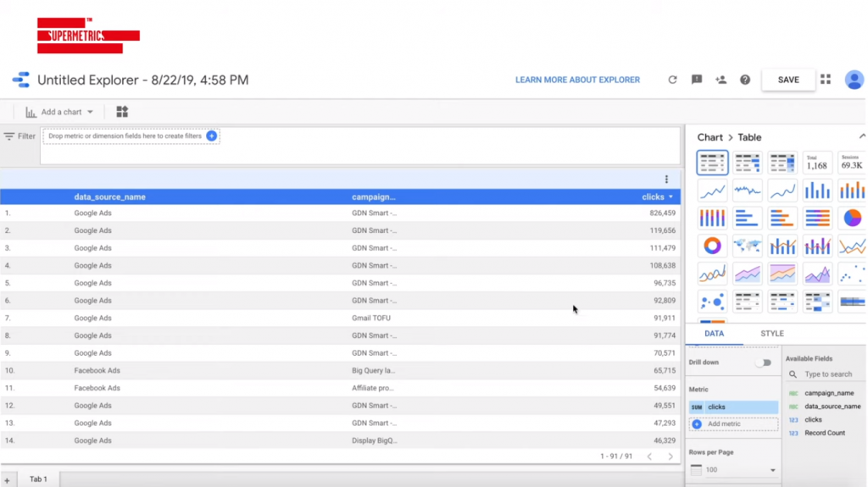The image size is (868, 487).
Task: Select the Stacked column chart type
Action: 852,191
